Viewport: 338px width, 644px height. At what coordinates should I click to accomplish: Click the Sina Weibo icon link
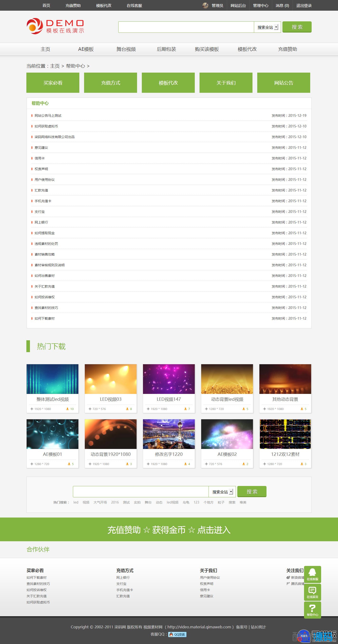pyautogui.click(x=288, y=578)
